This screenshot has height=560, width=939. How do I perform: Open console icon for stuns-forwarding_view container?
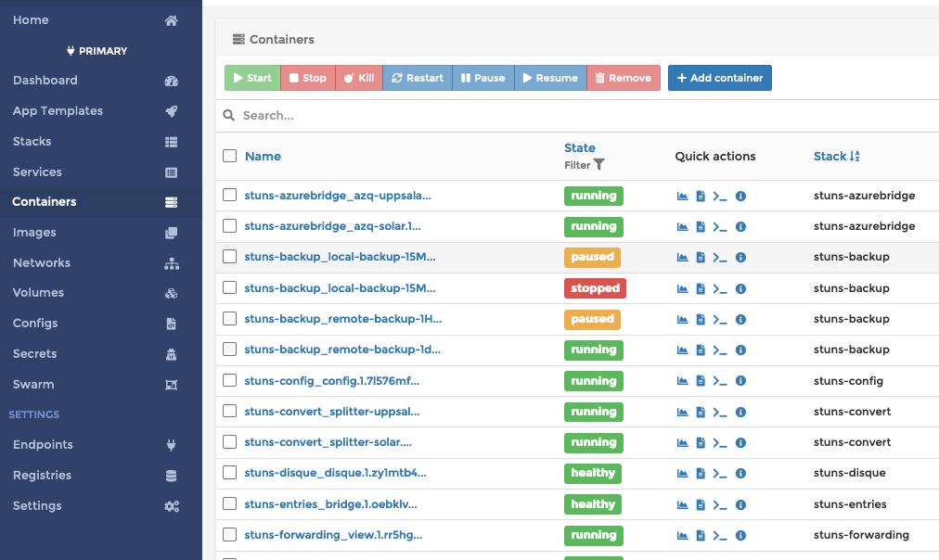click(x=720, y=535)
